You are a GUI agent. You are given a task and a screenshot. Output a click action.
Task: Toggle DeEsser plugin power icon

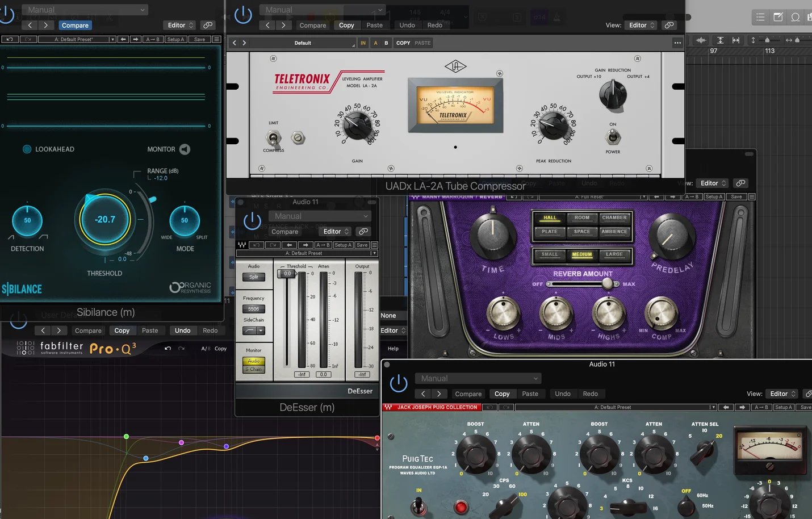(x=252, y=221)
